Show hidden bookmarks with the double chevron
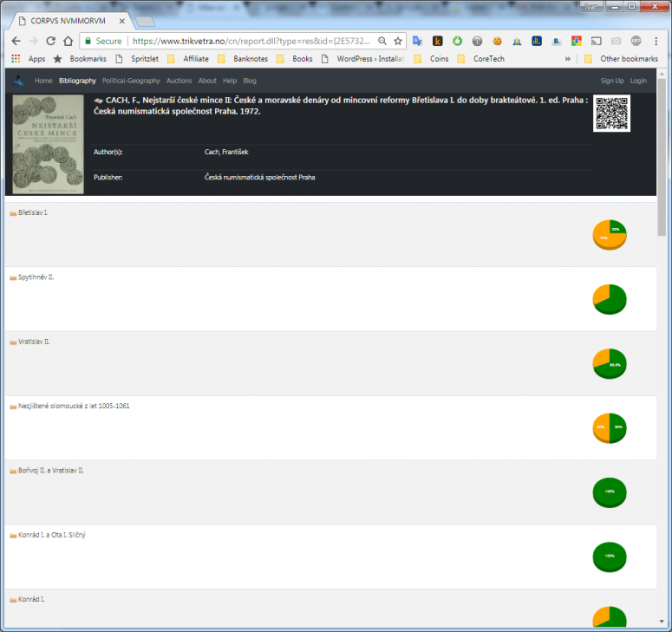The width and height of the screenshot is (672, 632). (x=567, y=59)
